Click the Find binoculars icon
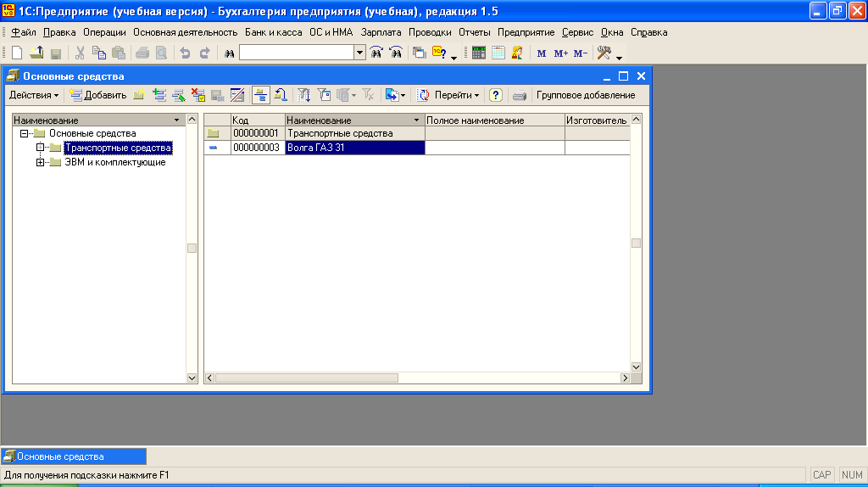868x487 pixels. 229,53
